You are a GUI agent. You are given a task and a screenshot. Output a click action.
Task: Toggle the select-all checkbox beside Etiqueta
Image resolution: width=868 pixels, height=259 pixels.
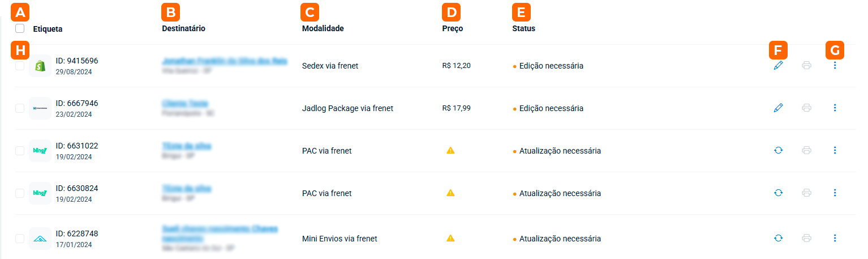pos(20,28)
